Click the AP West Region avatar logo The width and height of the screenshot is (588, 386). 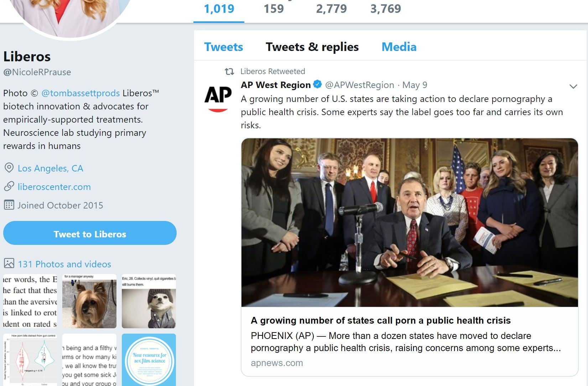218,99
